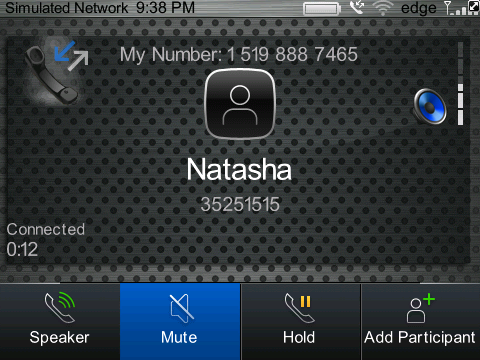Click the Connected call timer

pos(46,240)
